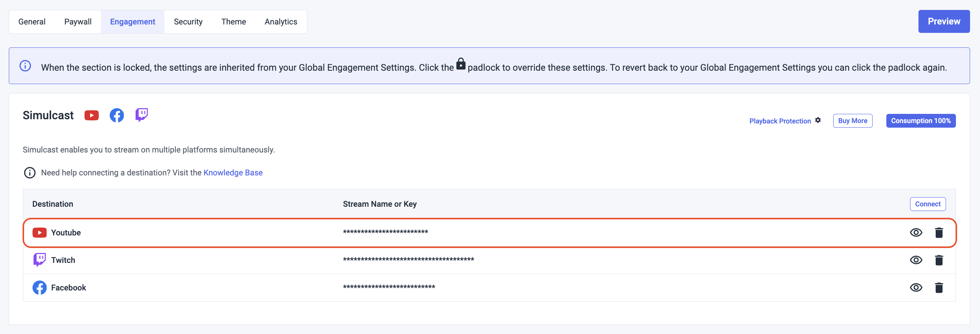Viewport: 980px width, 334px height.
Task: Click the padlock icon in info banner
Action: (461, 64)
